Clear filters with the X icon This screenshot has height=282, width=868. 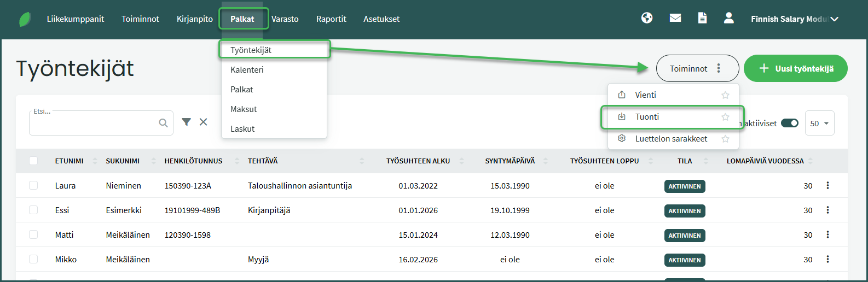coord(203,122)
